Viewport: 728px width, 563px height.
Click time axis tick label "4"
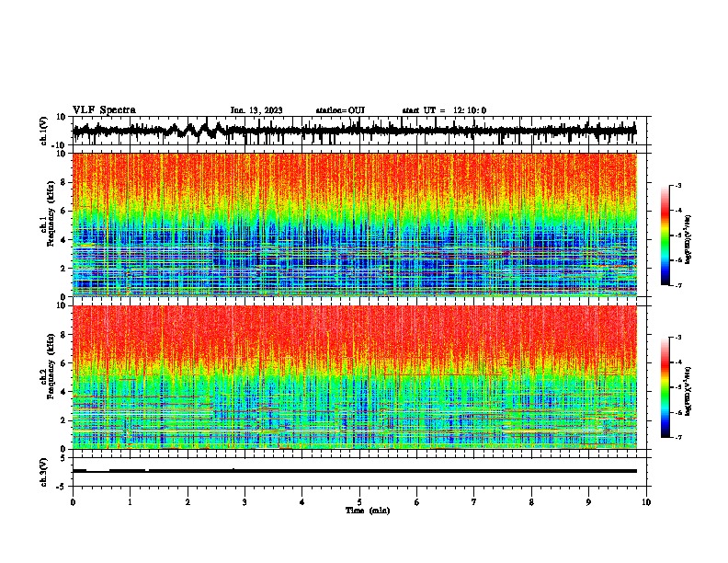[302, 502]
